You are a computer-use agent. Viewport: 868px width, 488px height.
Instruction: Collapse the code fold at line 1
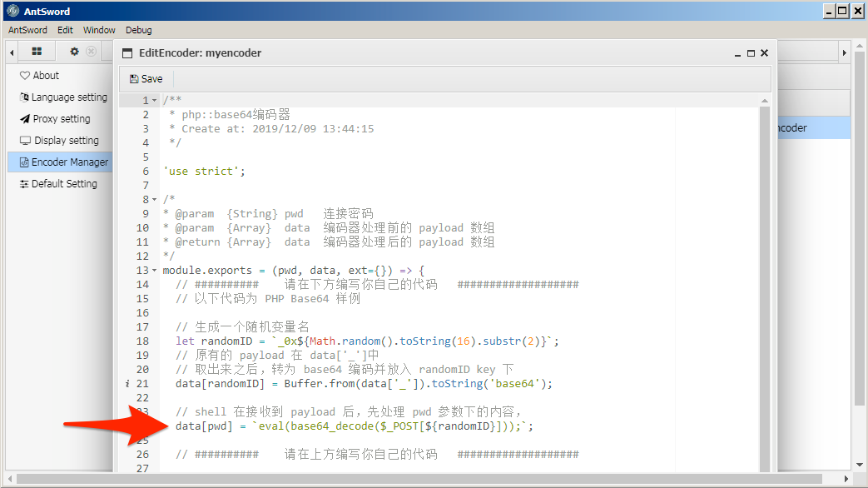[155, 101]
